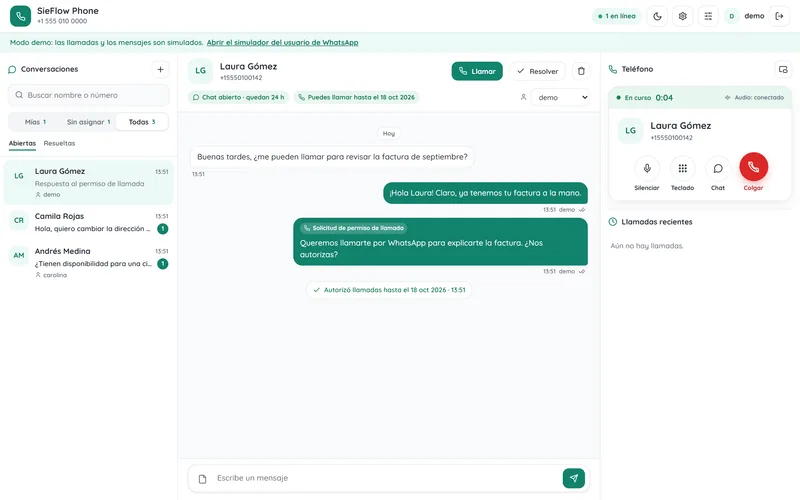Click the En curso call timer
This screenshot has width=800, height=500.
(645, 97)
